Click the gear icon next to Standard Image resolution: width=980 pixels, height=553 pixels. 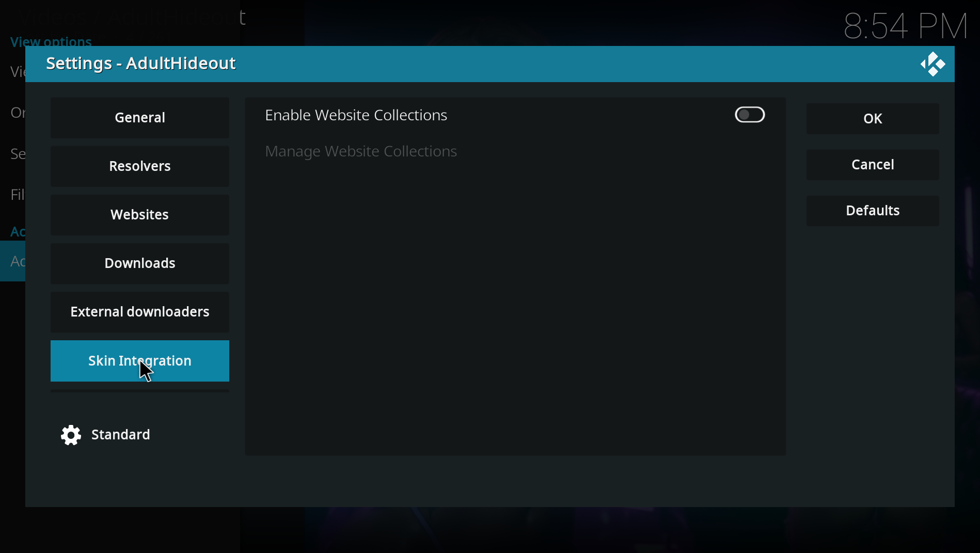point(71,435)
